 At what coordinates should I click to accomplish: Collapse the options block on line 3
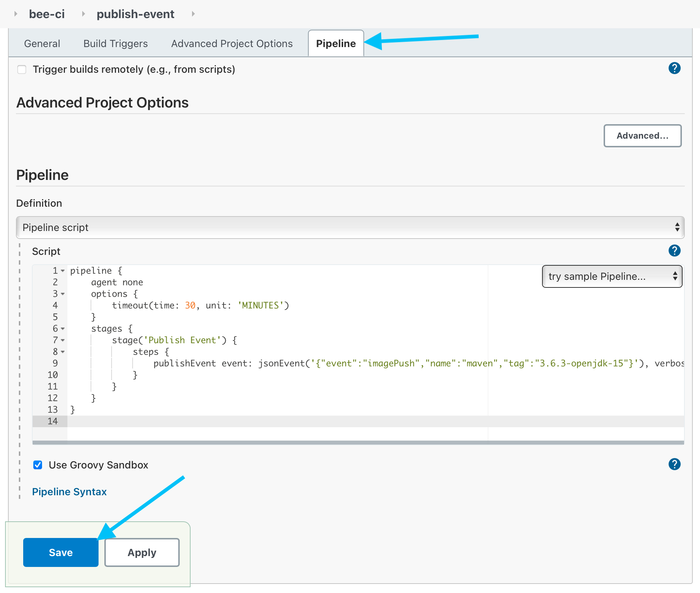point(62,294)
